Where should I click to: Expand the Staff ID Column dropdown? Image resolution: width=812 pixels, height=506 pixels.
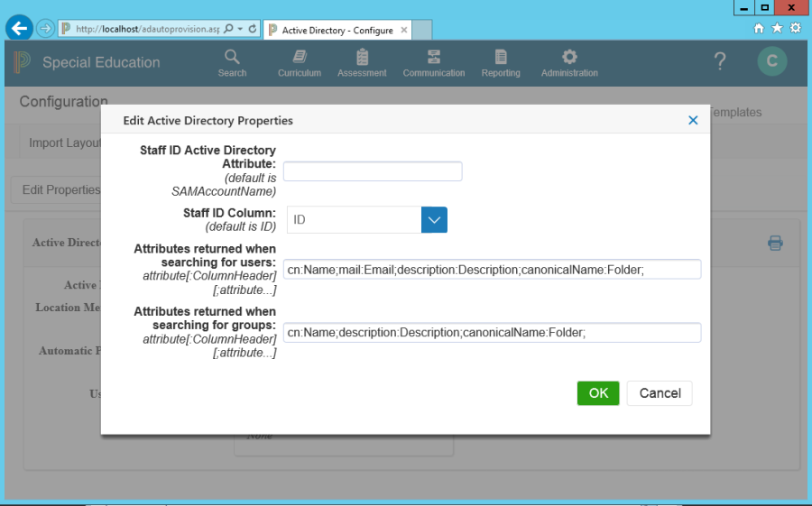pos(434,219)
